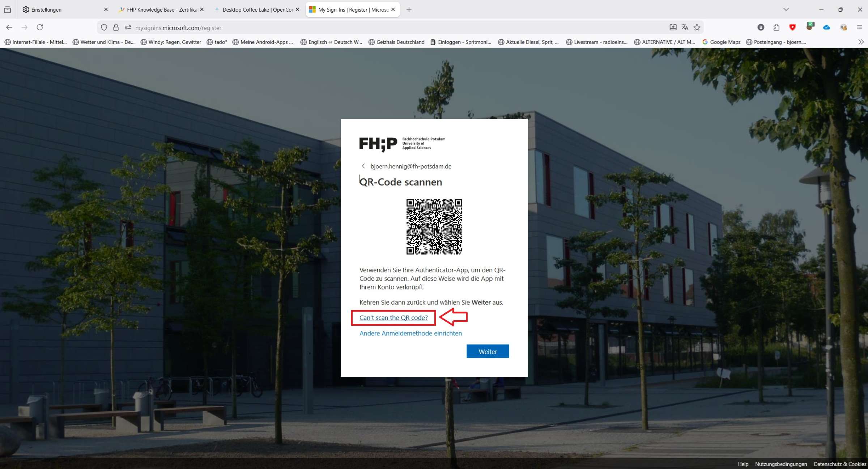Expand the more bookmarks chevron
The width and height of the screenshot is (868, 469).
[x=861, y=42]
